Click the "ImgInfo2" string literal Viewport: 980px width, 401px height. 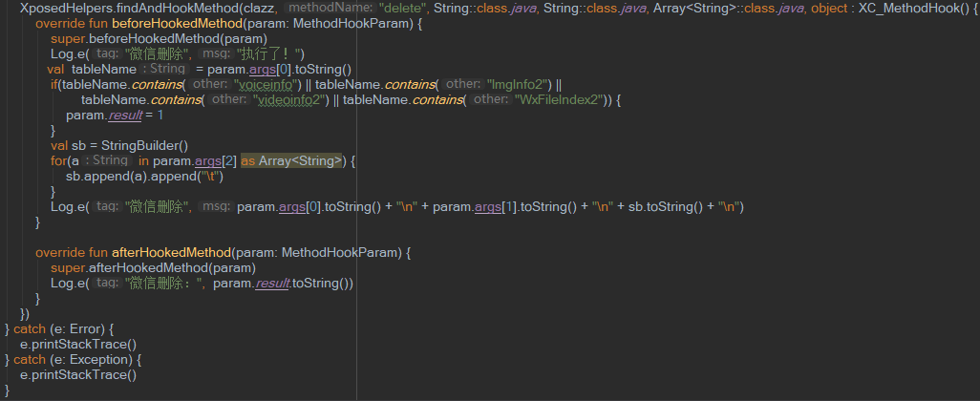[516, 84]
